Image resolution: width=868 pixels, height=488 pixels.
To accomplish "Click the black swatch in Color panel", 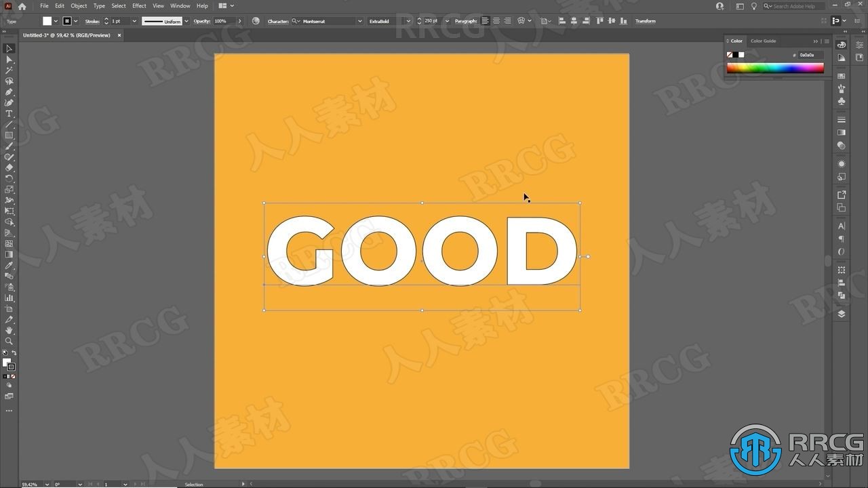I will click(735, 55).
